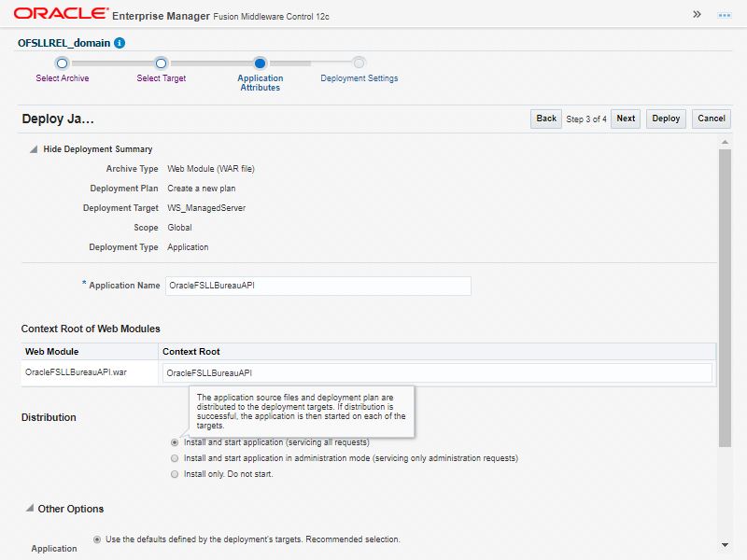Click the Select Target step label
The width and height of the screenshot is (747, 560).
click(161, 78)
